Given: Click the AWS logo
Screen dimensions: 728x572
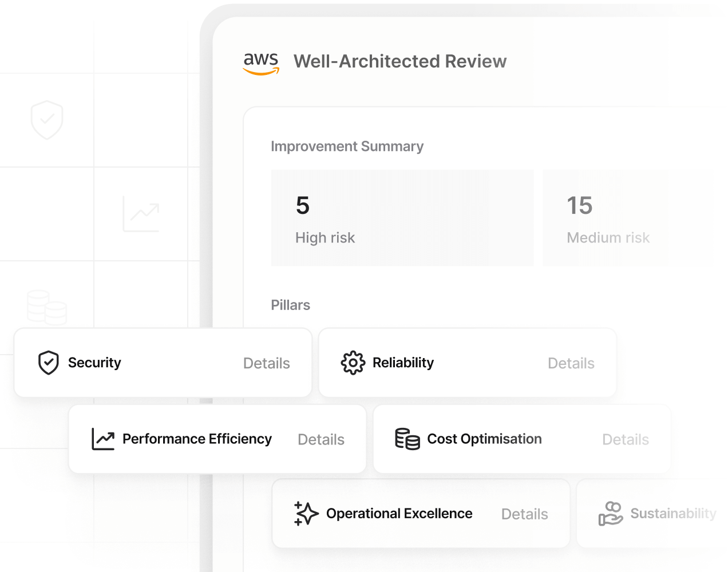Looking at the screenshot, I should click(261, 63).
